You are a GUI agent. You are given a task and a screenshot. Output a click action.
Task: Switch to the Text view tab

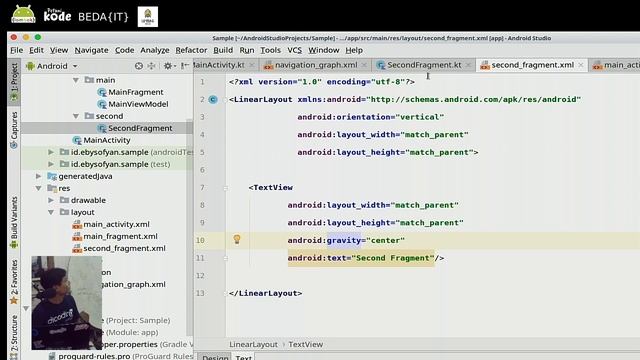[x=243, y=357]
